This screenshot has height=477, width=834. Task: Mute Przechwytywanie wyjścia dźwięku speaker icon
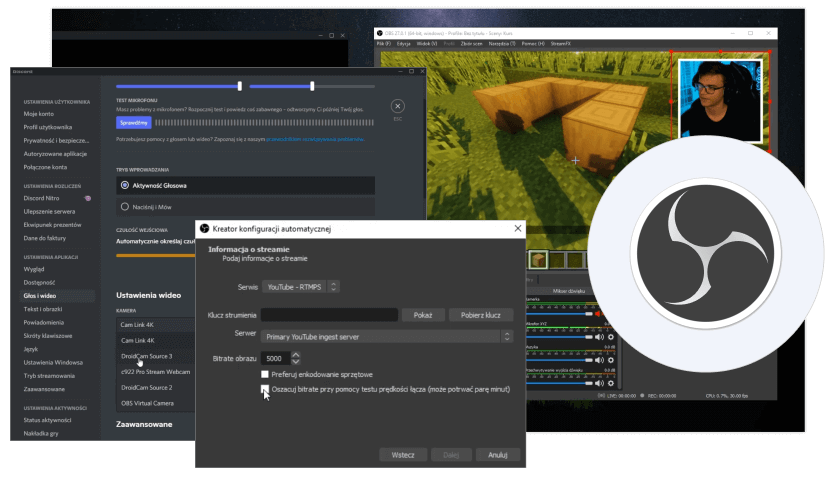(x=599, y=383)
